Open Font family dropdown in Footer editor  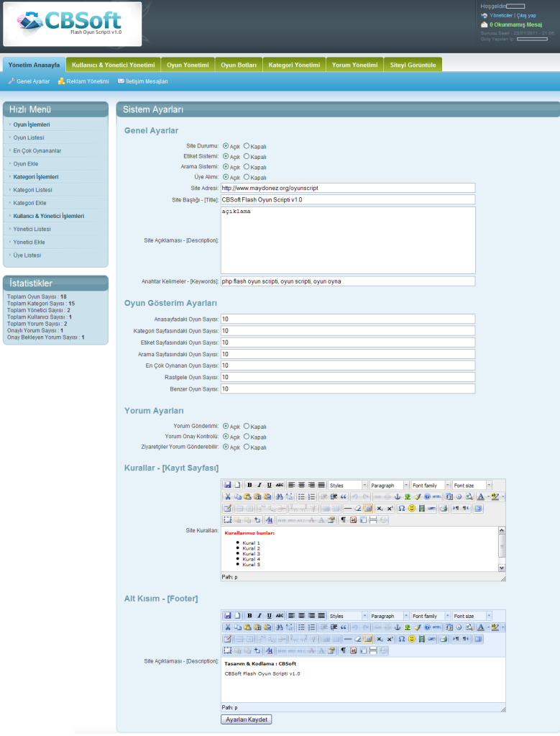[x=431, y=615]
